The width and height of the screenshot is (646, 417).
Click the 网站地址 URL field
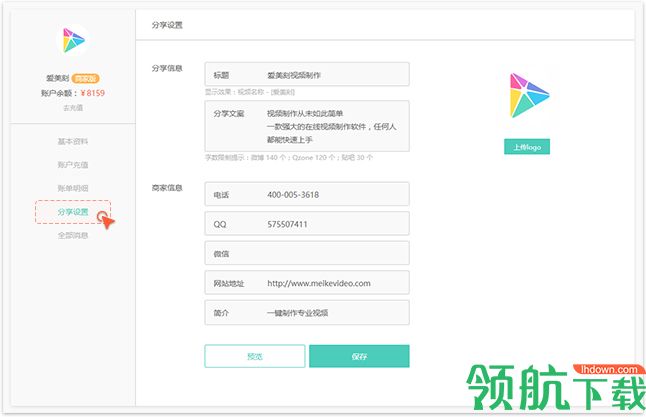coord(307,283)
